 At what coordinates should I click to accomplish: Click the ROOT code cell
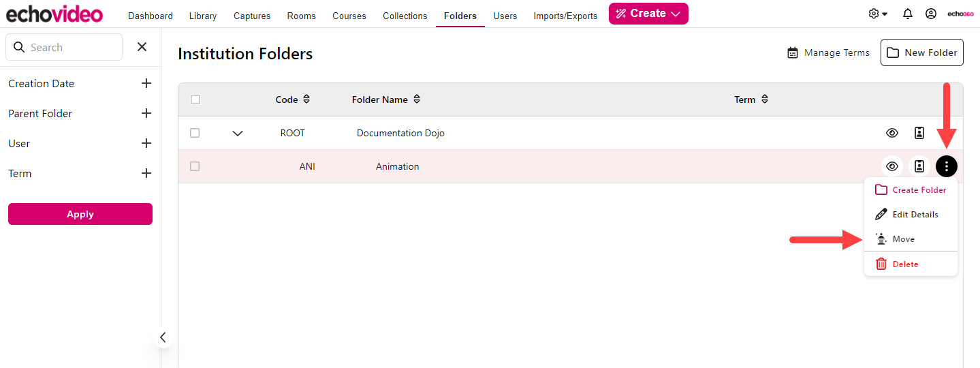tap(293, 133)
